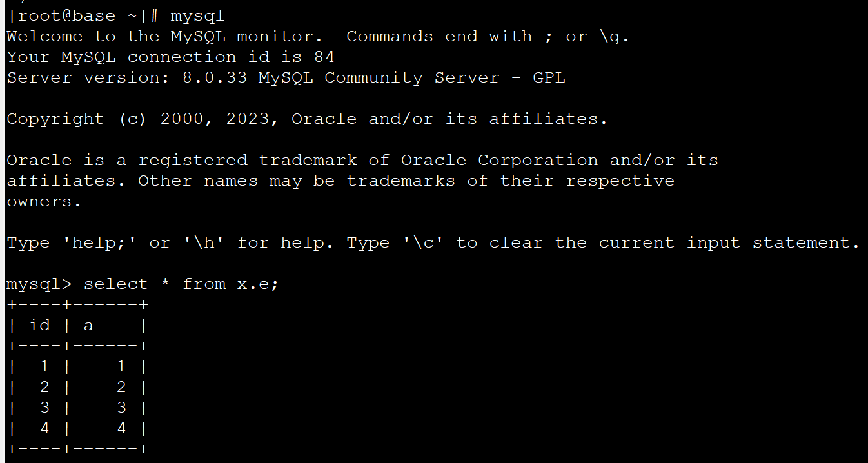This screenshot has height=463, width=868.
Task: Click the Copyright line's year 2023
Action: point(248,119)
